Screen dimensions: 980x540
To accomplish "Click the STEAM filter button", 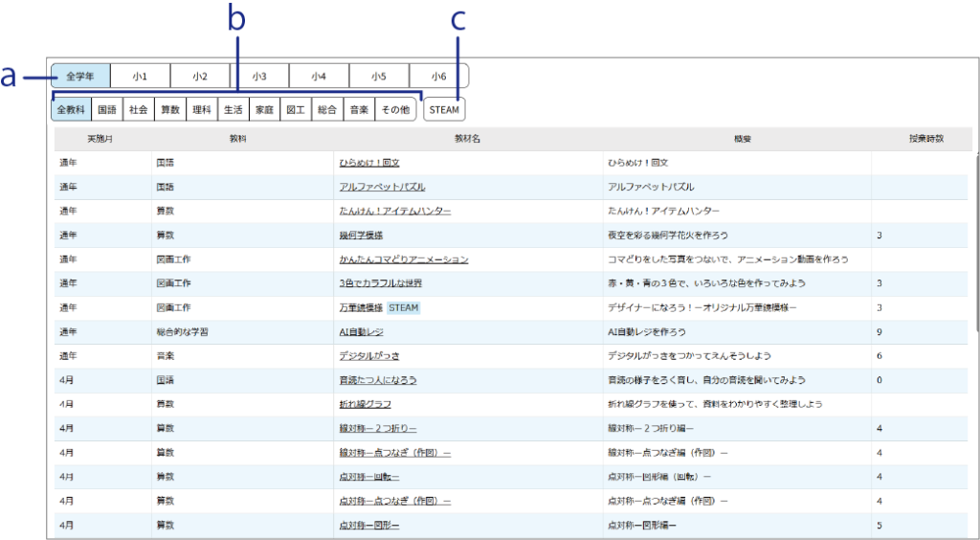I will pos(444,110).
